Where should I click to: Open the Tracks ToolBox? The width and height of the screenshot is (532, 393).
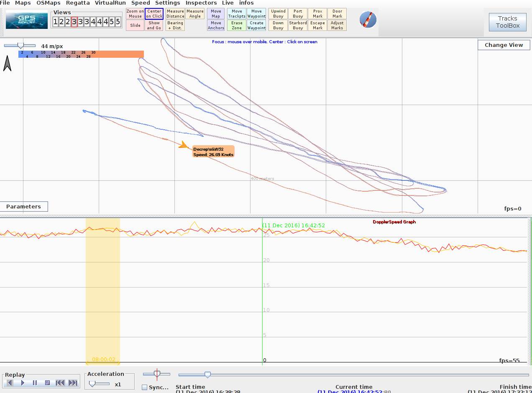[x=508, y=22]
